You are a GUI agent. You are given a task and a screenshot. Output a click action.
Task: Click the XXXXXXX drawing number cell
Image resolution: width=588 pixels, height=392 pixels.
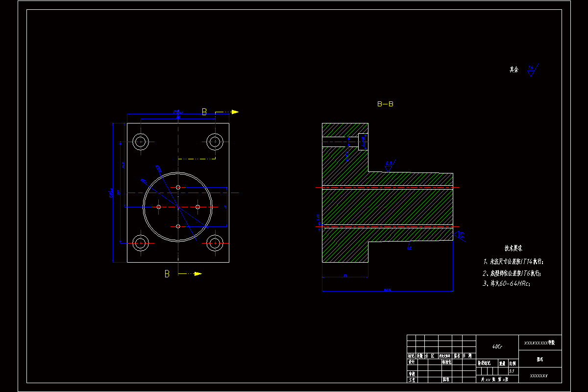click(x=540, y=375)
